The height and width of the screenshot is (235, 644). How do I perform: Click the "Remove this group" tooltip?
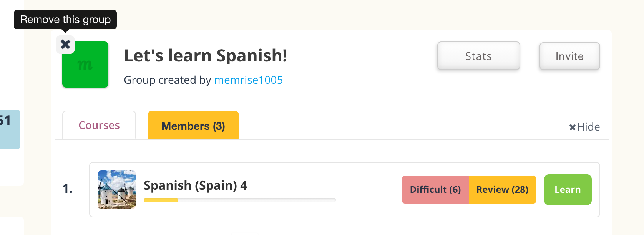pos(65,20)
